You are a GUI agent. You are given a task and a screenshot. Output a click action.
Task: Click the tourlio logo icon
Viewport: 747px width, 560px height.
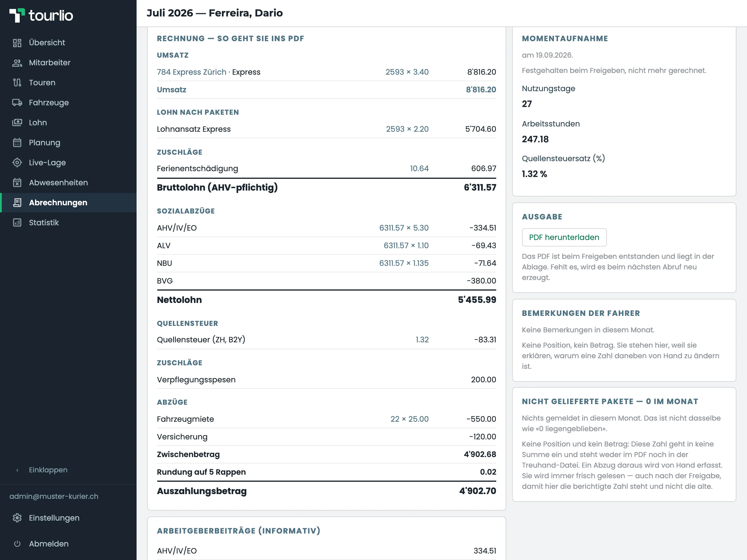coord(17,15)
